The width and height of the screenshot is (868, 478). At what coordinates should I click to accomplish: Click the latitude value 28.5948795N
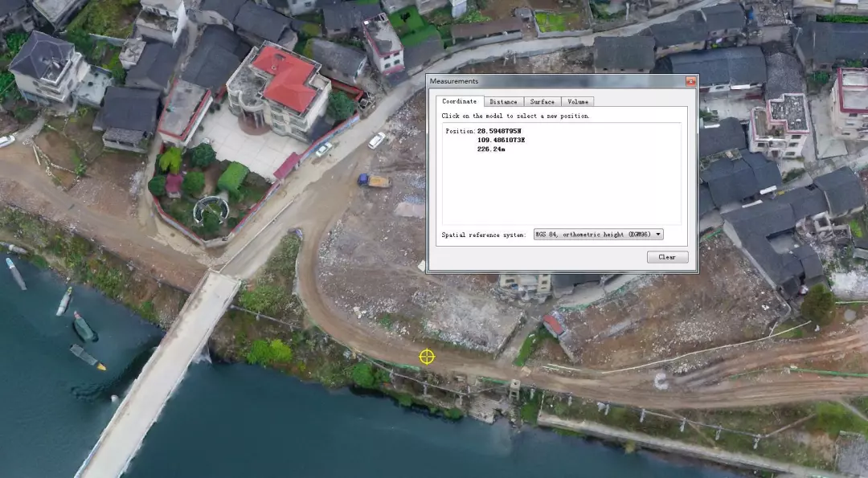coord(501,131)
